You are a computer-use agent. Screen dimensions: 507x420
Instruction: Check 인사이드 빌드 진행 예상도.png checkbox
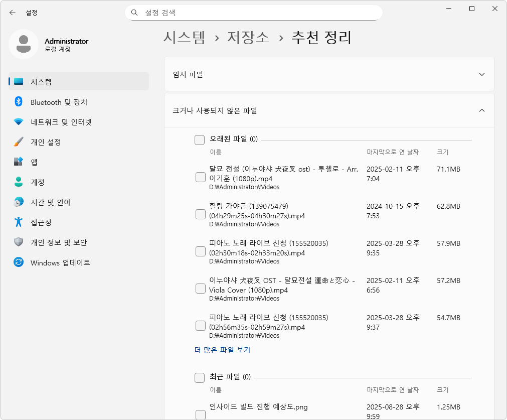(201, 415)
